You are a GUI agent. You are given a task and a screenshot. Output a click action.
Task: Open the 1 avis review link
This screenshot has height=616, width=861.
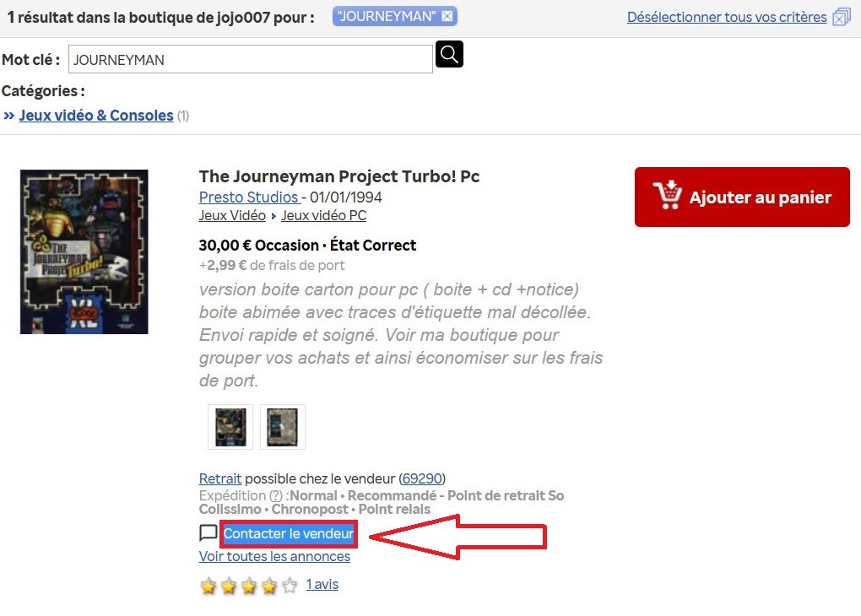click(322, 584)
